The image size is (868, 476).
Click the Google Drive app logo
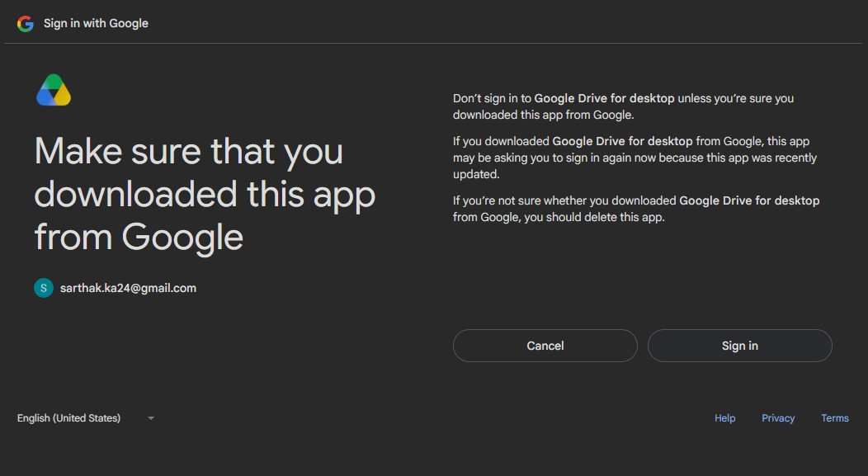54,90
